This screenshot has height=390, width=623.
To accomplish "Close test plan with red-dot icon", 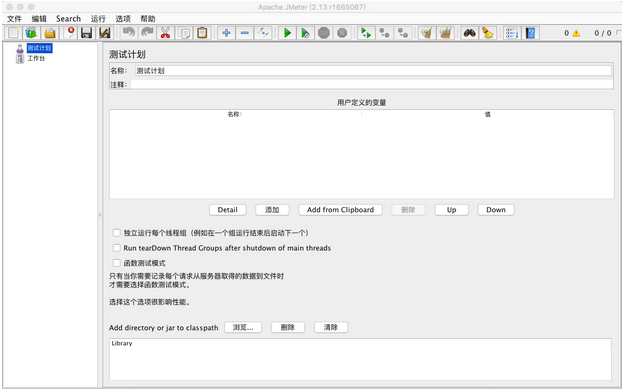I will click(x=69, y=33).
